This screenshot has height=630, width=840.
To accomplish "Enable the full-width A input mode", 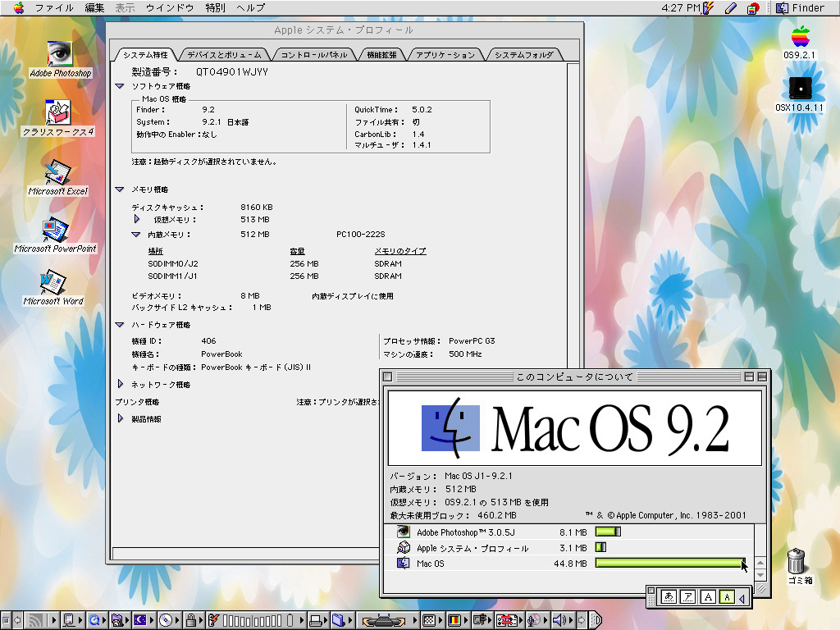I will (708, 597).
